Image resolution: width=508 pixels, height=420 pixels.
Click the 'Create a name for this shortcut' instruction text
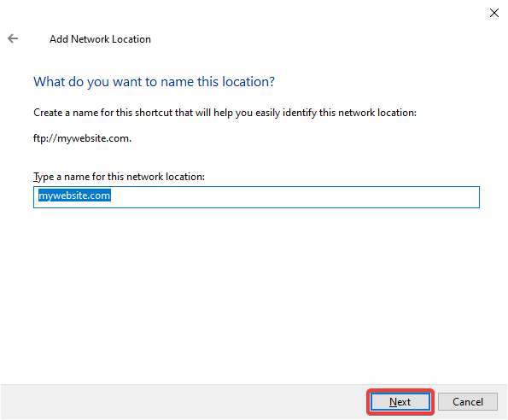click(225, 113)
